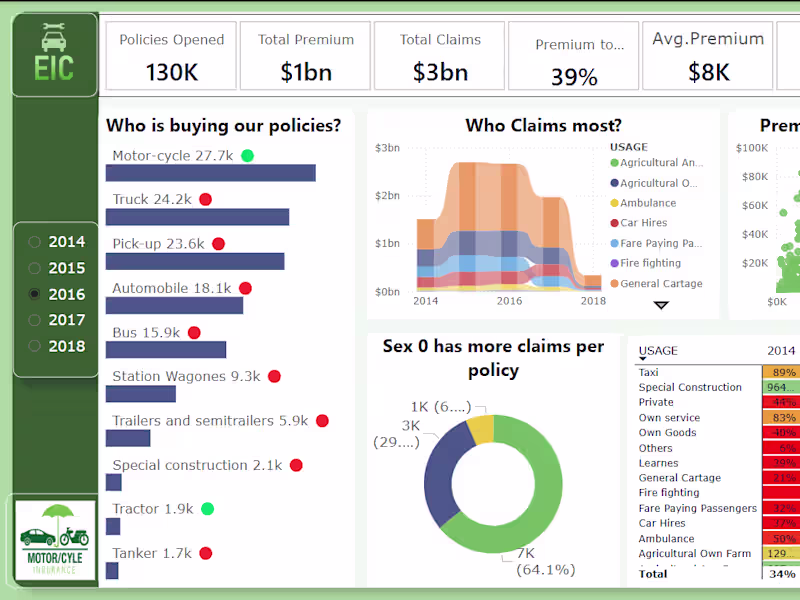The width and height of the screenshot is (800, 600).
Task: Collapse the legend arrow under General Cartage
Action: click(x=662, y=303)
